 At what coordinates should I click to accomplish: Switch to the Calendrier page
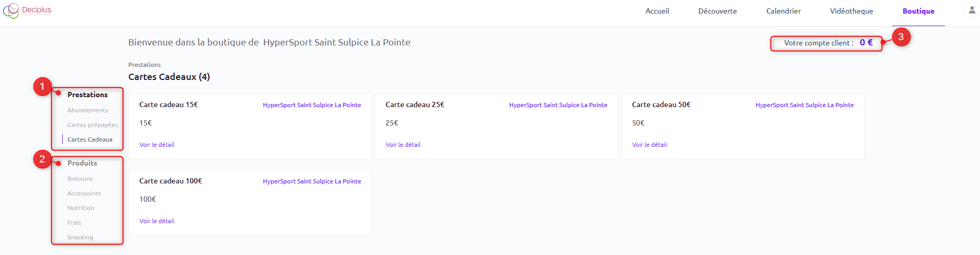pos(783,11)
